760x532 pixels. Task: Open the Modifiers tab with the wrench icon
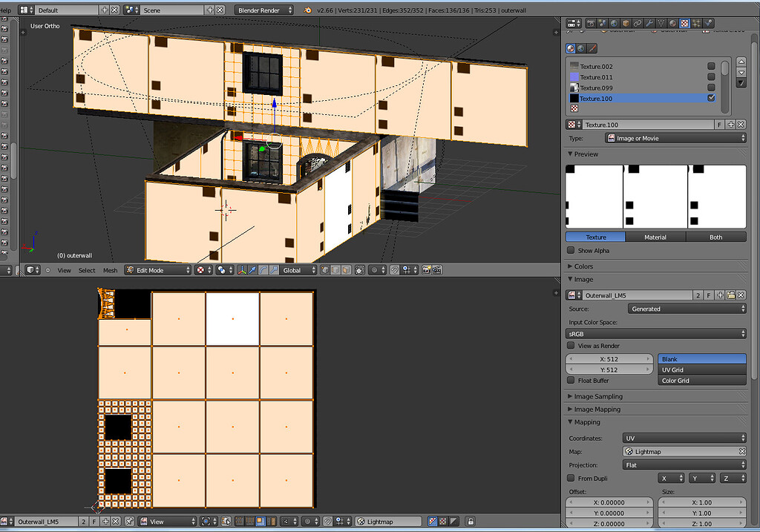coord(649,23)
